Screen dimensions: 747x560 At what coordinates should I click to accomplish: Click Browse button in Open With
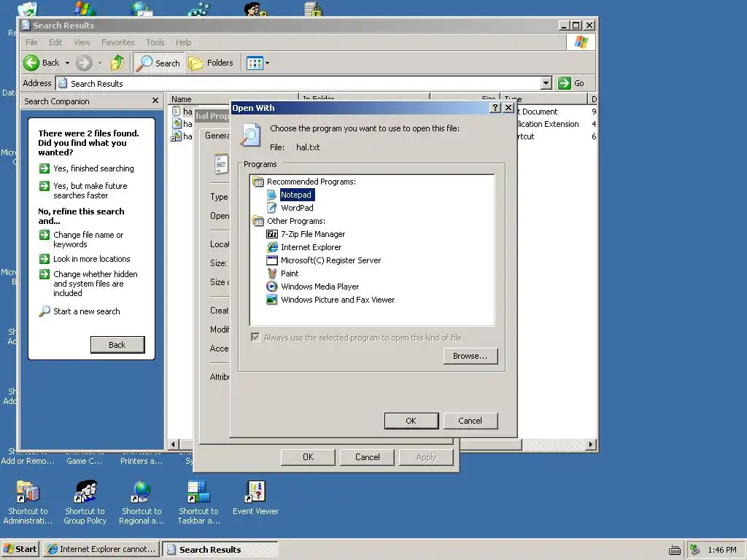pos(471,356)
